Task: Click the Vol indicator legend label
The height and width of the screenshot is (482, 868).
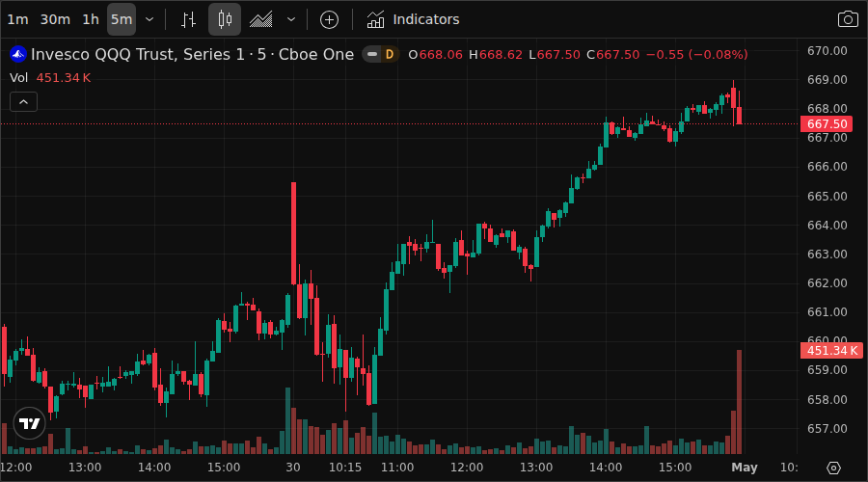Action: click(19, 77)
